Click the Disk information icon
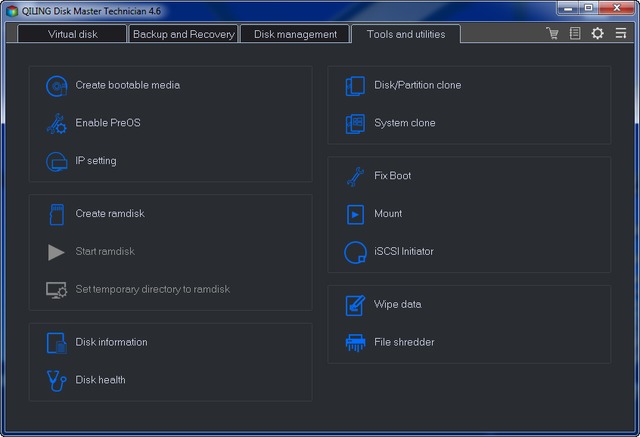640x437 pixels. pyautogui.click(x=56, y=343)
